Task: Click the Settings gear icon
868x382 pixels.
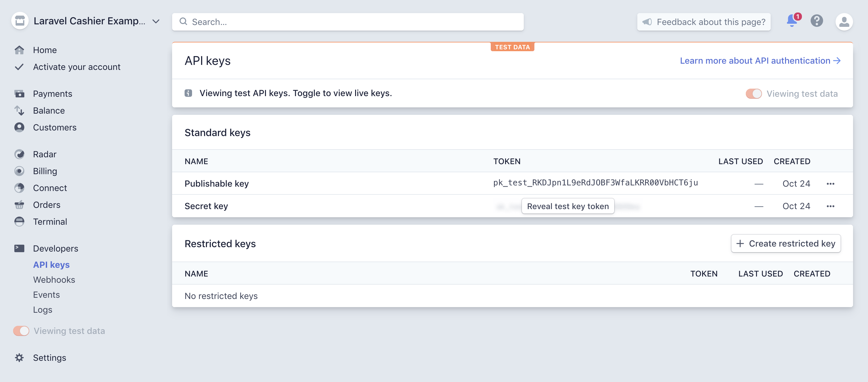Action: (x=20, y=357)
